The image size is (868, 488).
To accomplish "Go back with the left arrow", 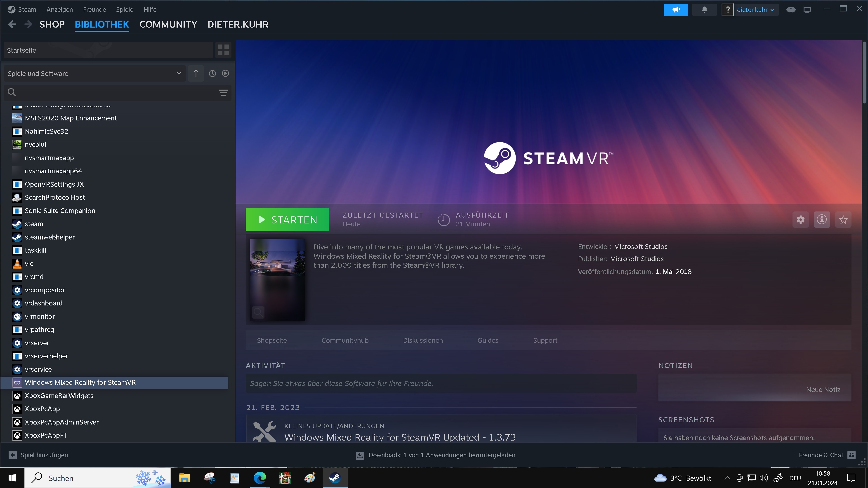I will click(12, 24).
